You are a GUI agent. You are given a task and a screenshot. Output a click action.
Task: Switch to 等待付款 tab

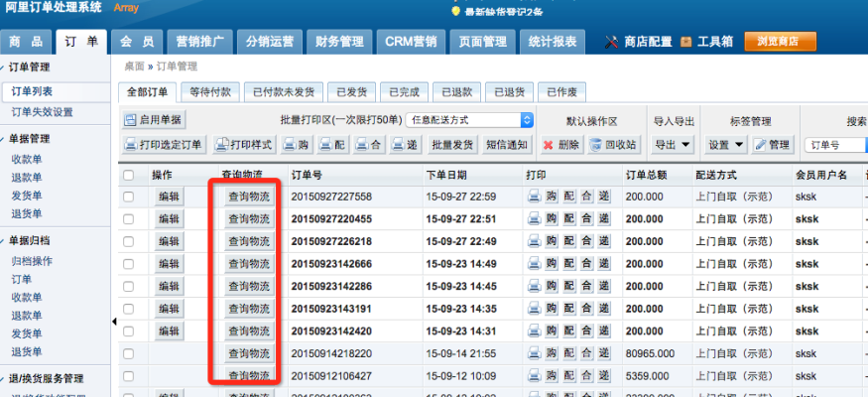(209, 91)
